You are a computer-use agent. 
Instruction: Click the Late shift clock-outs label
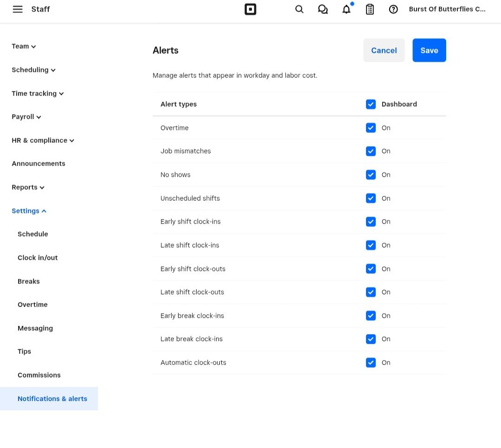click(x=192, y=292)
